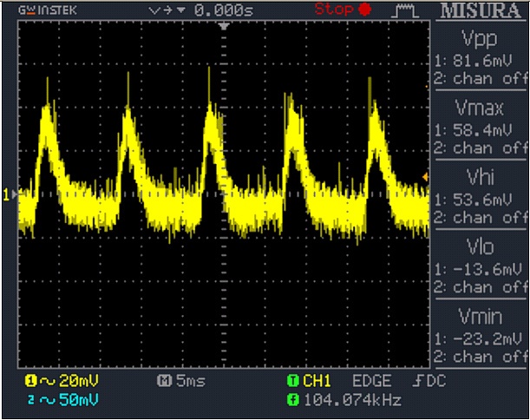Screen dimensions: 530x420
Task: Click the cyan channel 2 badge icon
Action: pos(30,400)
